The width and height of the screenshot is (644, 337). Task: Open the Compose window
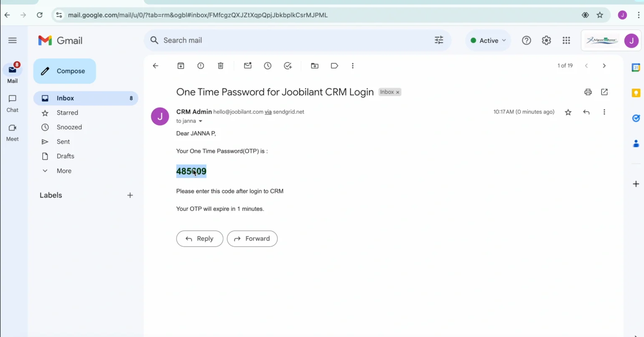[65, 71]
